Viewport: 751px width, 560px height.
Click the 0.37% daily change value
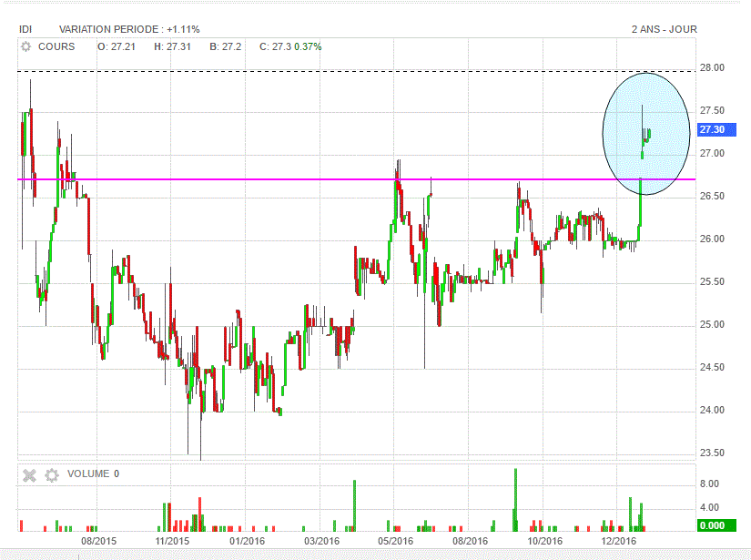[308, 46]
